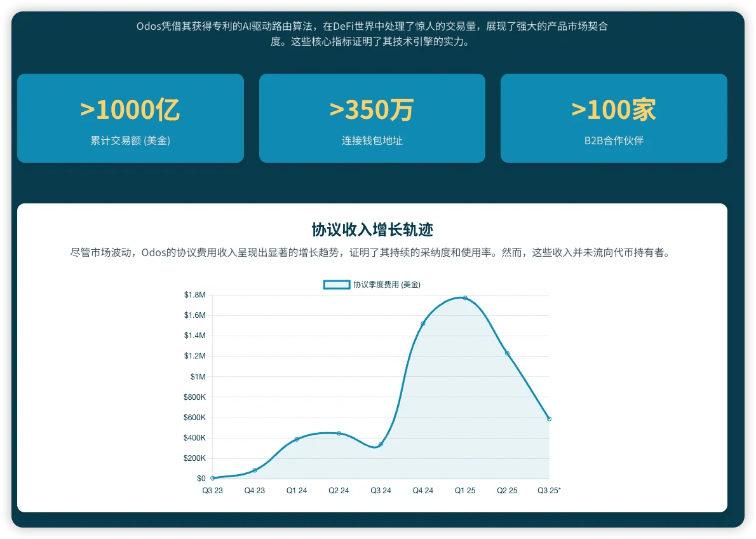Click the $1M y-axis label
This screenshot has height=539, width=756.
[198, 376]
